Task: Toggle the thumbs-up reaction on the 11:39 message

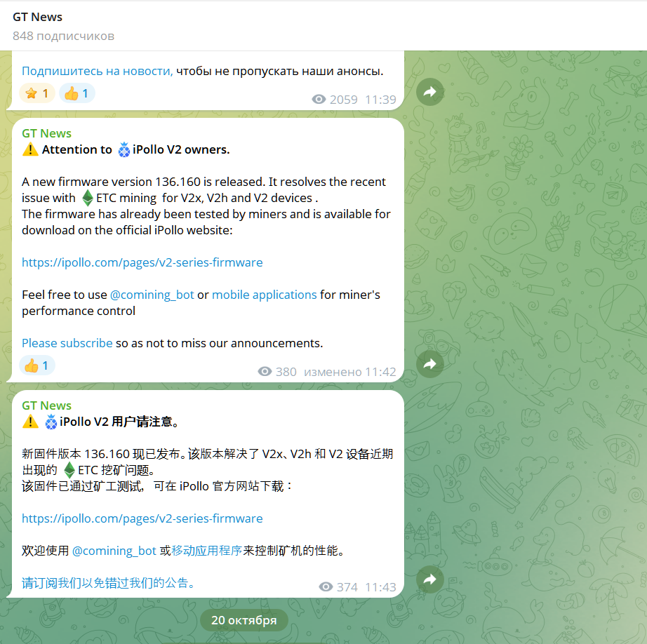Action: 76,93
